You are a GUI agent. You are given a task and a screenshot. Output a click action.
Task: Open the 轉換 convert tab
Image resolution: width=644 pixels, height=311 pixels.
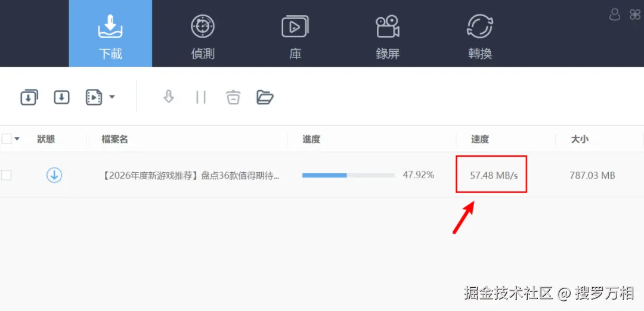tap(480, 36)
